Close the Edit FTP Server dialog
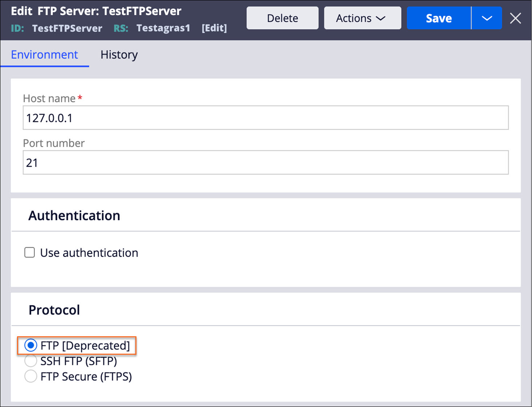532x407 pixels. 516,18
